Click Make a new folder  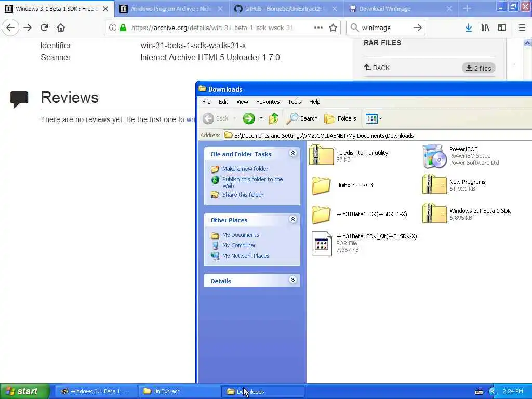(245, 169)
